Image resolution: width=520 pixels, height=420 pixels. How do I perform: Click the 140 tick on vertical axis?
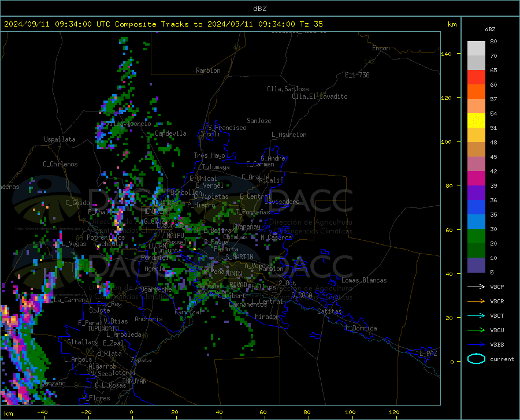tap(446, 54)
